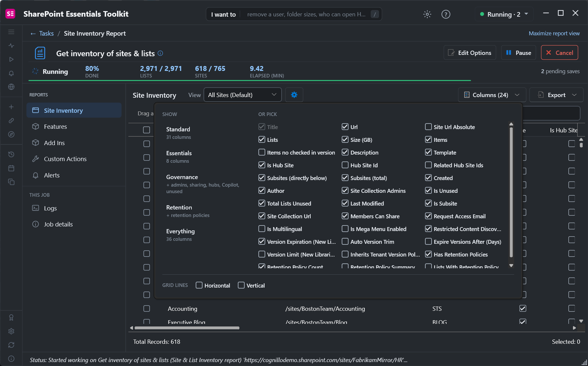Screen dimensions: 588x366
Task: Click the Edit Options button
Action: [470, 53]
